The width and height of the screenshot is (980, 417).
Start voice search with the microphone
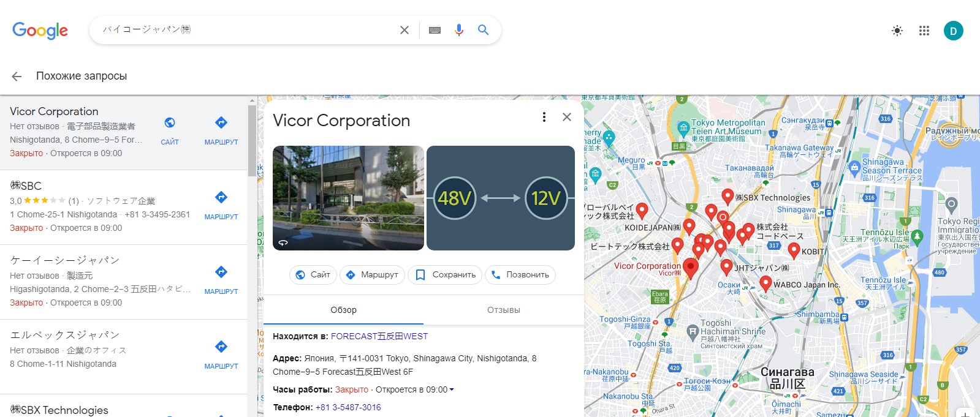click(x=459, y=30)
